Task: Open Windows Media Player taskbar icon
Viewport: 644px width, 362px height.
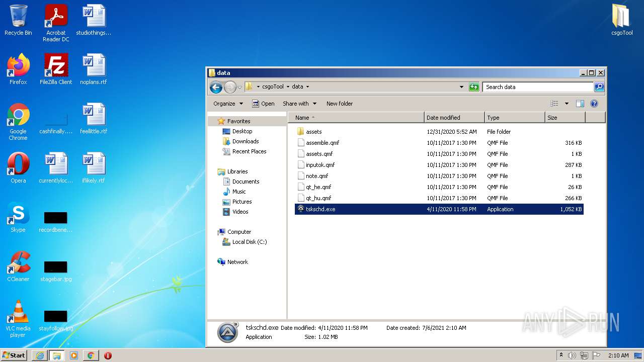Action: click(x=73, y=355)
